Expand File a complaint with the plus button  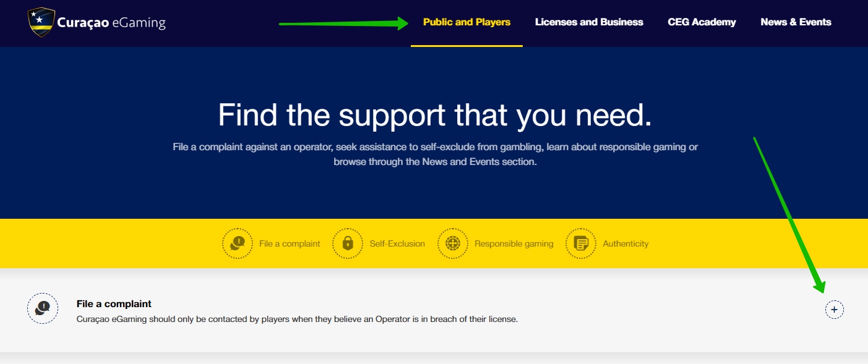[x=834, y=309]
